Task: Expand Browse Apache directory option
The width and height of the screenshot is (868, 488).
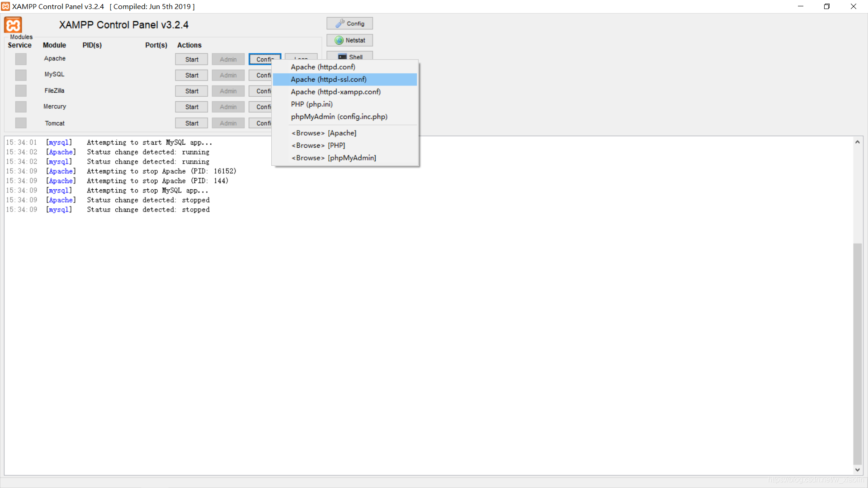Action: [323, 132]
